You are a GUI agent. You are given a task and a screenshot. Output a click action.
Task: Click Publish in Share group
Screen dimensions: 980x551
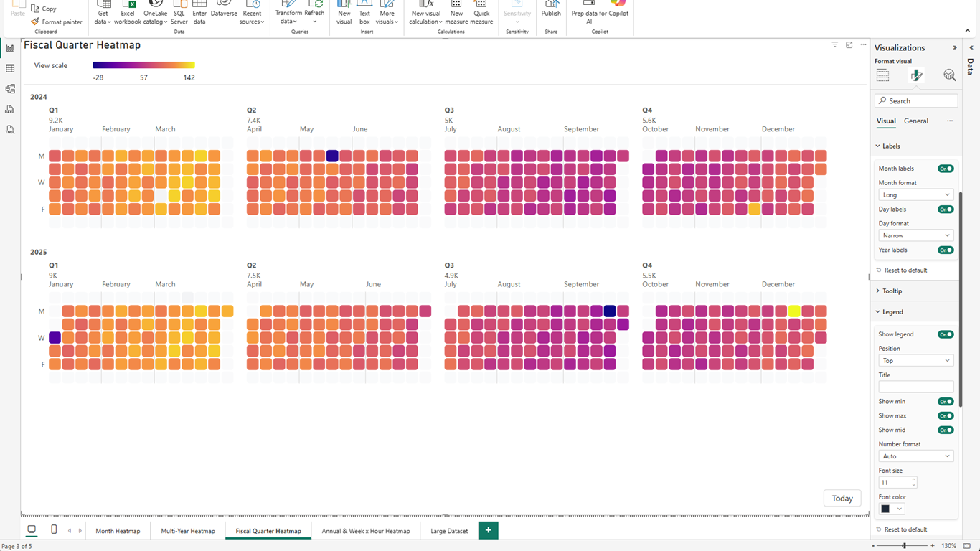point(551,9)
